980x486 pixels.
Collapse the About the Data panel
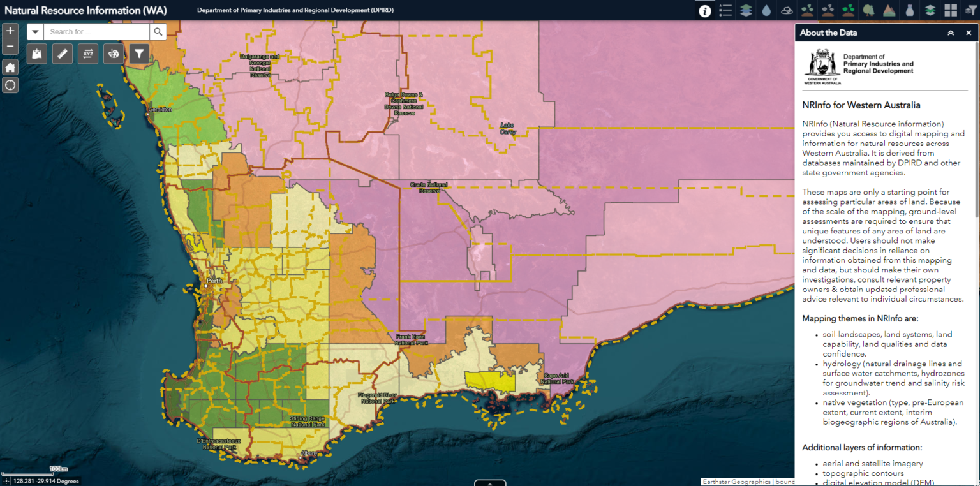tap(951, 33)
